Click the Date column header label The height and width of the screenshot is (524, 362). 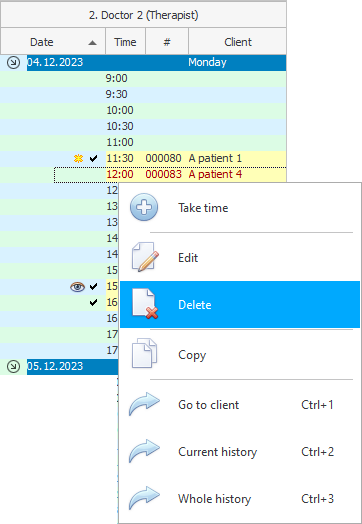42,42
